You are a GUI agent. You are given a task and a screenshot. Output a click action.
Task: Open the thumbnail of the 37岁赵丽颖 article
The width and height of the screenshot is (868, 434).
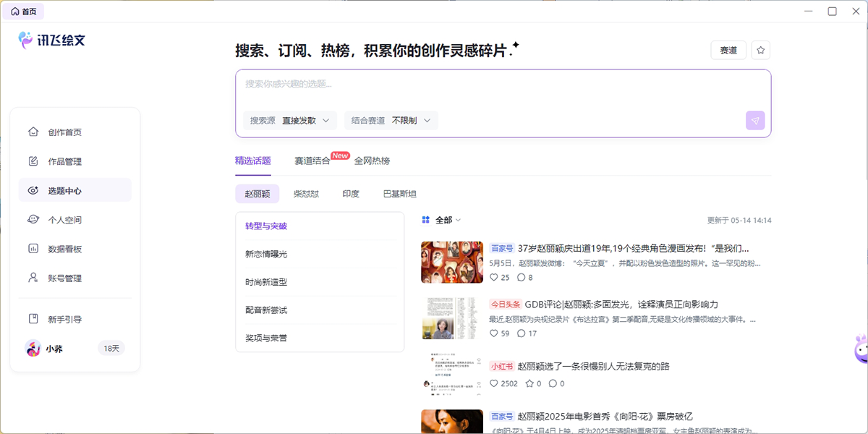(x=452, y=262)
